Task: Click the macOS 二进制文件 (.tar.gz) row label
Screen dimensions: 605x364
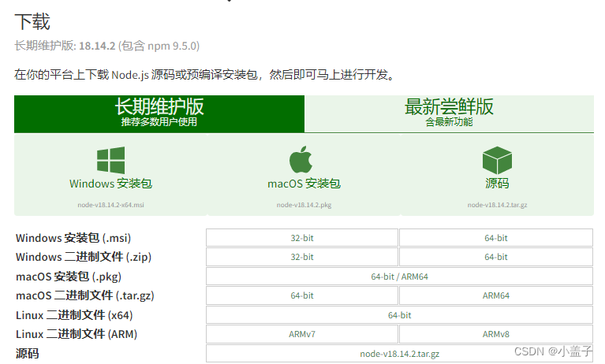Action: 85,295
